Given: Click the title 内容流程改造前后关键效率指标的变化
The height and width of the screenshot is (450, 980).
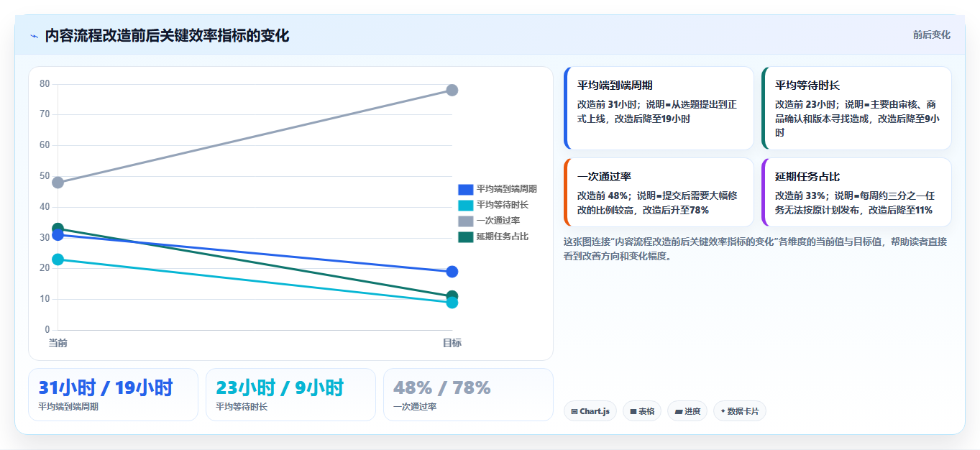Looking at the screenshot, I should point(167,35).
